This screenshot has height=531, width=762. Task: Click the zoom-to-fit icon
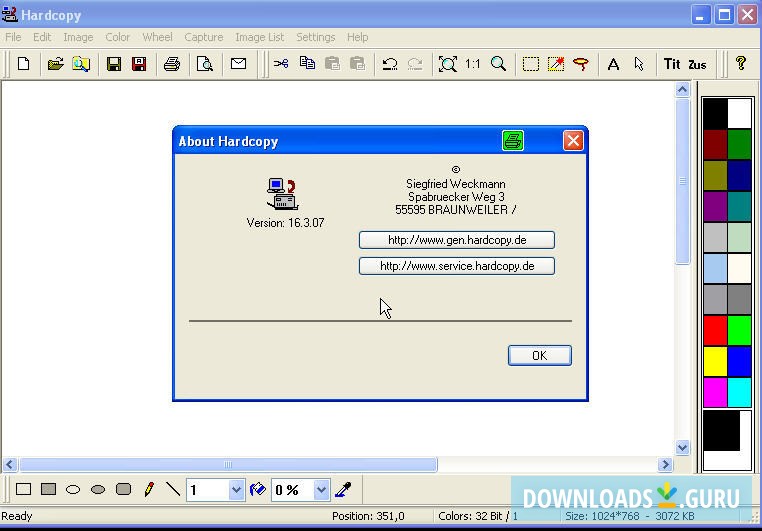point(448,64)
